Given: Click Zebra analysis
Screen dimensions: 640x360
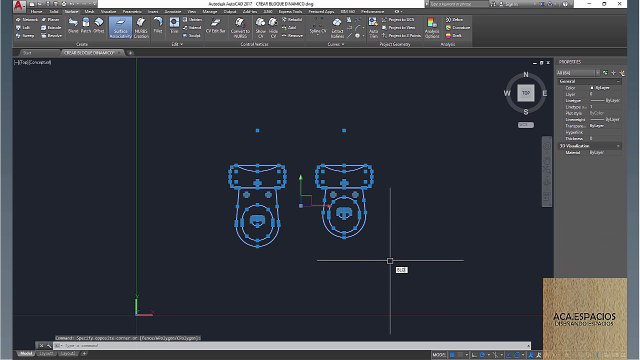Looking at the screenshot, I should pos(454,20).
